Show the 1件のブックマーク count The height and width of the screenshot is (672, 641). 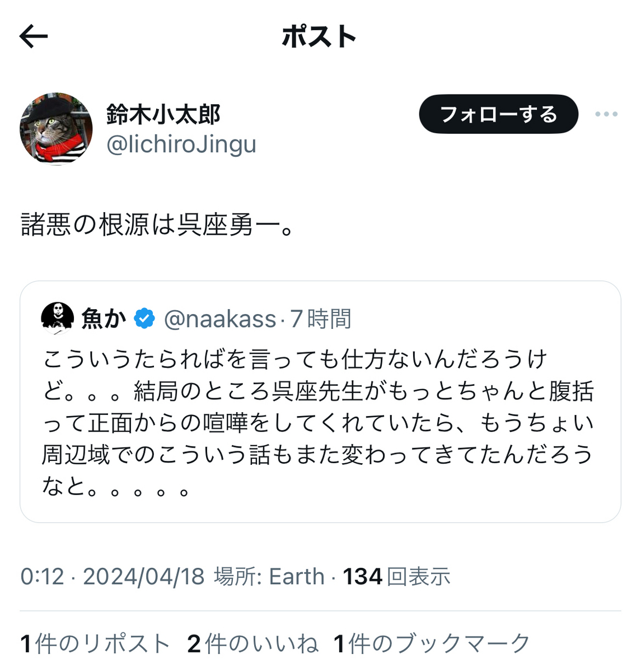pos(432,644)
